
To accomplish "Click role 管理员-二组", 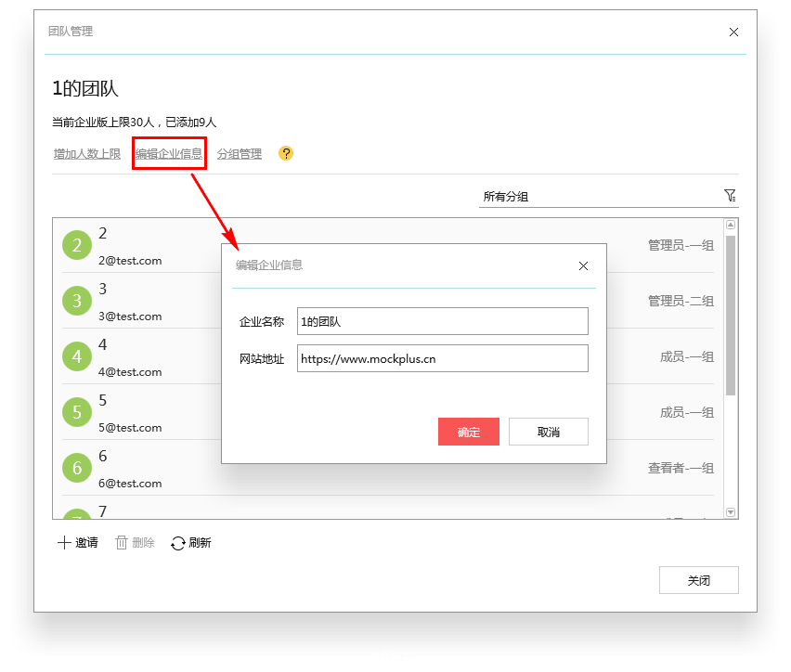I will click(x=681, y=301).
